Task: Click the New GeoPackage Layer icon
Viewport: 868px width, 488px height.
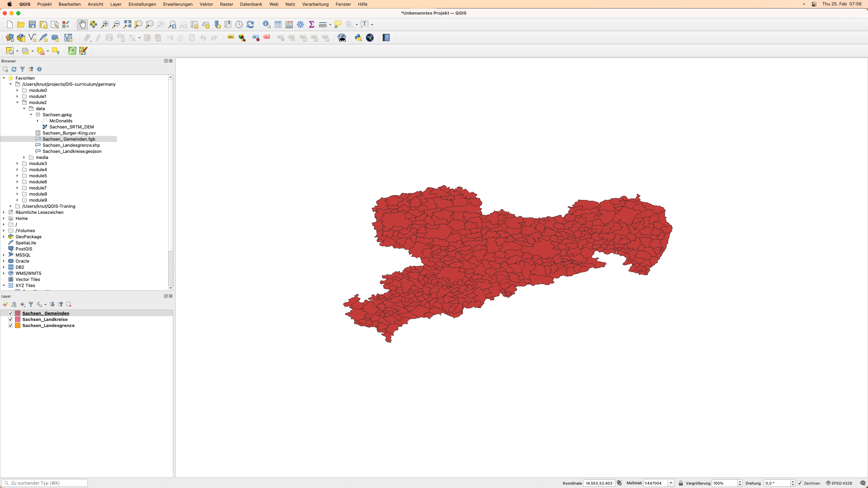Action: click(x=21, y=38)
